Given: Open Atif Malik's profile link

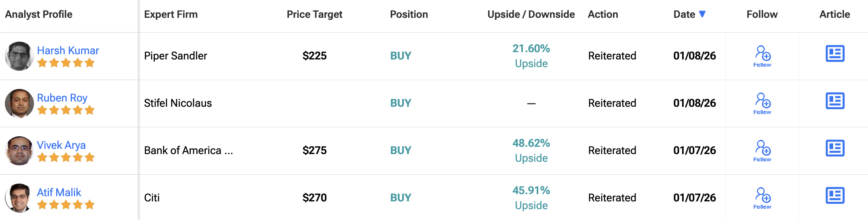Looking at the screenshot, I should (59, 192).
